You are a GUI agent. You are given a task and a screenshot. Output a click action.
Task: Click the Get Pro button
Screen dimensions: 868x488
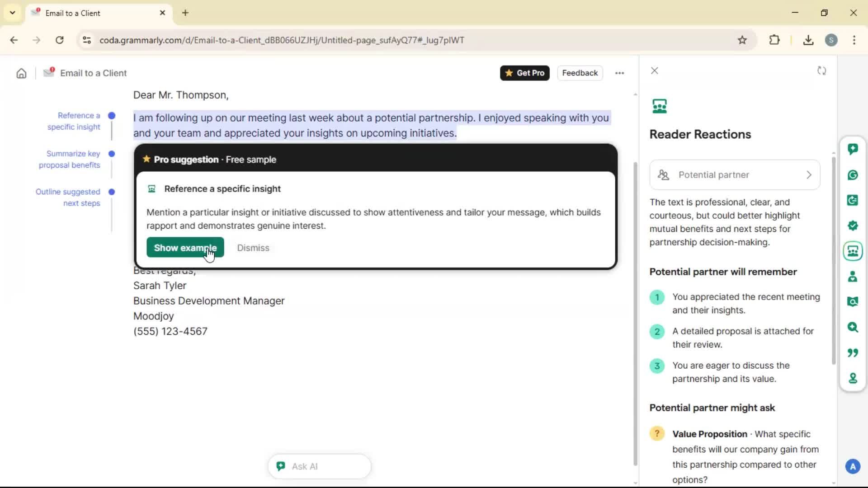click(524, 73)
